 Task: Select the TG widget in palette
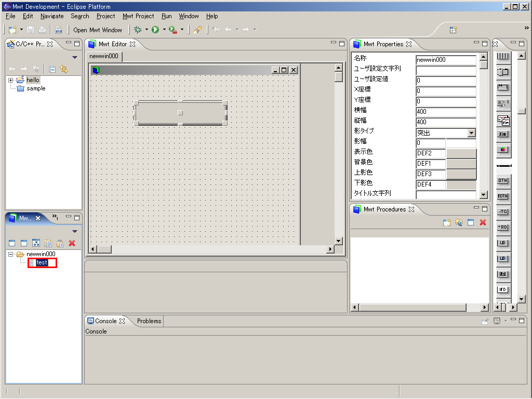click(x=503, y=211)
